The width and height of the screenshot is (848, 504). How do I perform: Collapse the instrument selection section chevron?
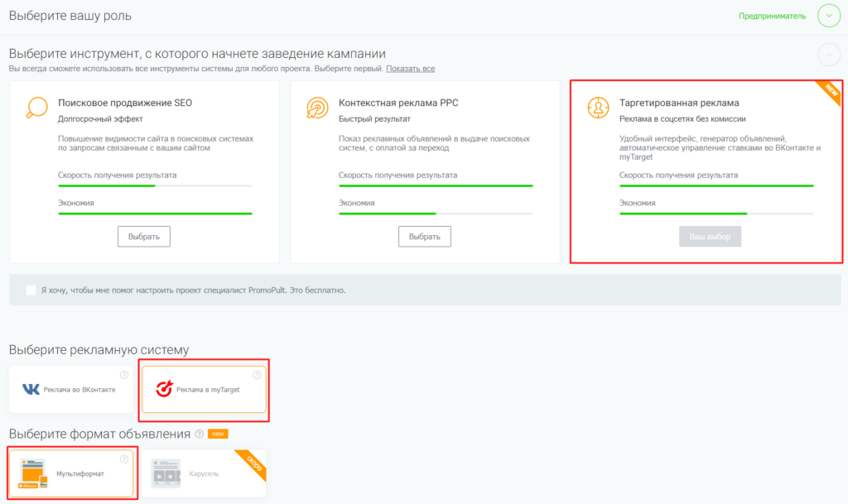[828, 55]
